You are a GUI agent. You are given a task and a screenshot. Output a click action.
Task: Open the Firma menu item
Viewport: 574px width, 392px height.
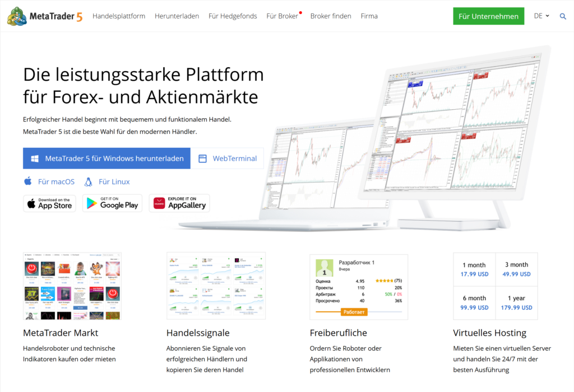[369, 16]
